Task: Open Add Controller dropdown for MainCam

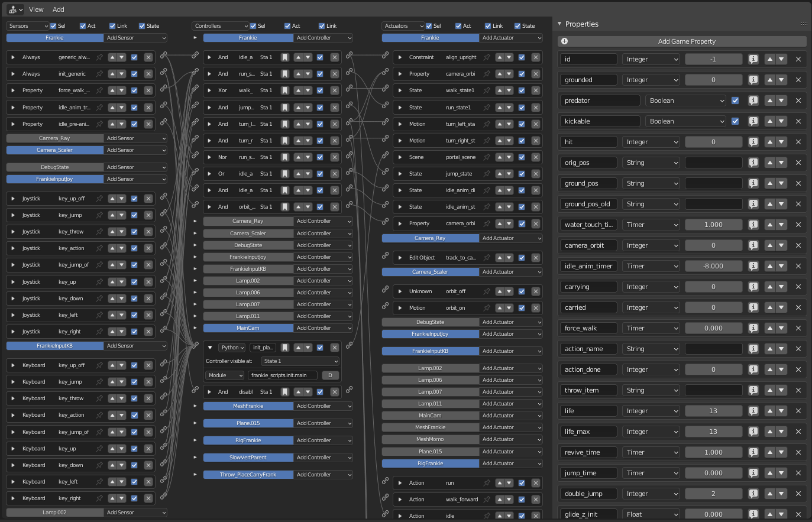Action: 323,328
